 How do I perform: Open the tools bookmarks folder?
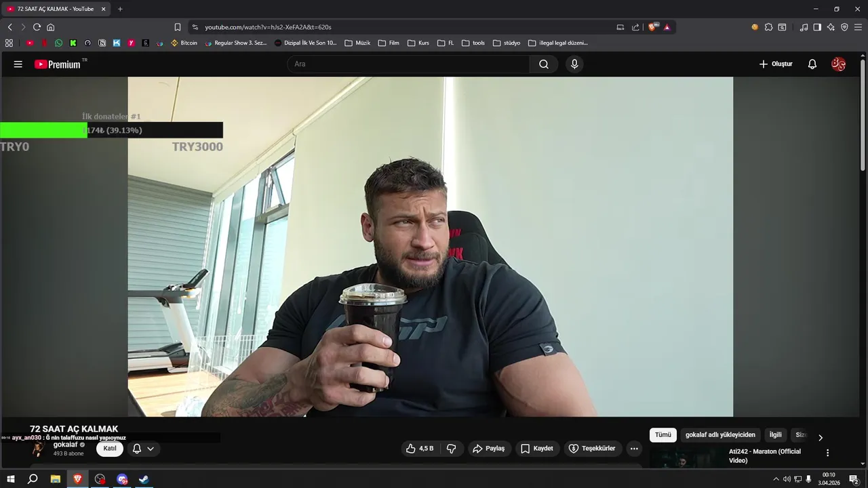pyautogui.click(x=473, y=43)
